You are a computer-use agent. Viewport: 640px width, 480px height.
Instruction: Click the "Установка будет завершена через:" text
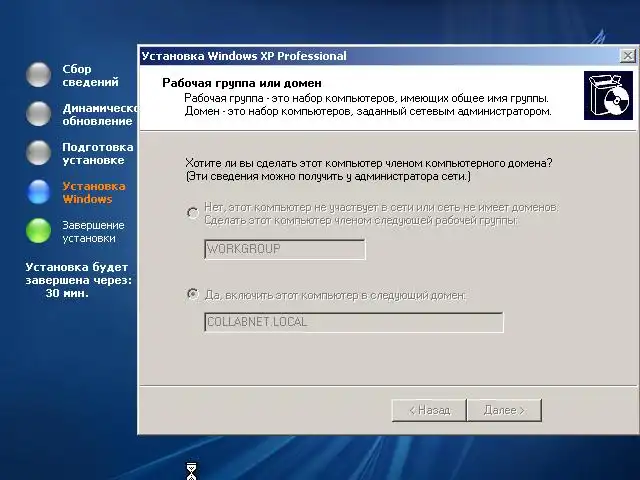[79, 274]
